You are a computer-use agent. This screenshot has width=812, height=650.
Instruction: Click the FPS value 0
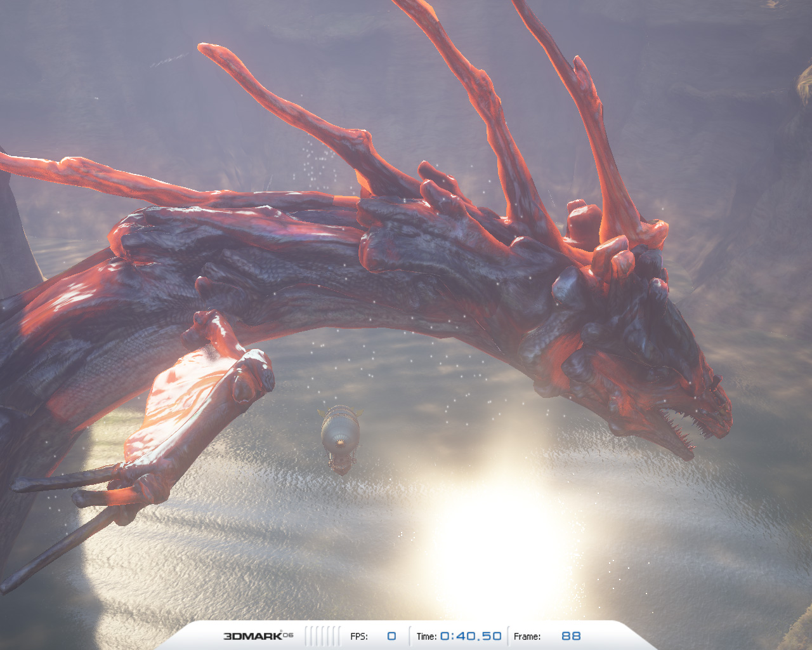391,636
